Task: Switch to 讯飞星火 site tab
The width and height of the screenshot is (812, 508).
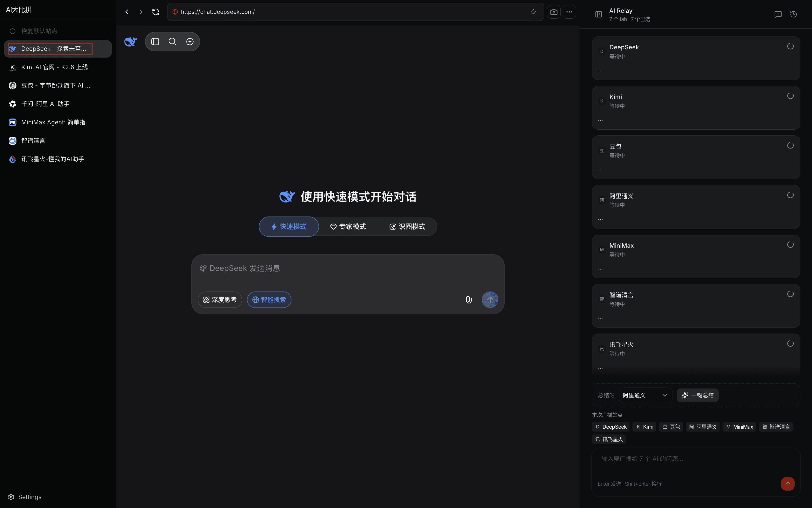Action: (58, 159)
